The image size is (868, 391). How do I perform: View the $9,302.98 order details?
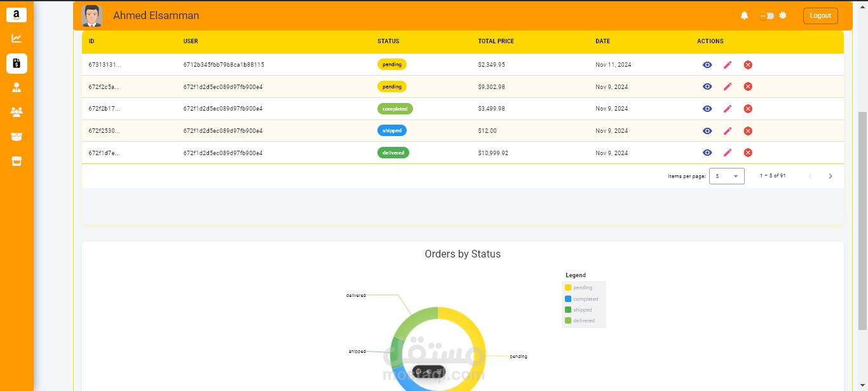[x=707, y=86]
